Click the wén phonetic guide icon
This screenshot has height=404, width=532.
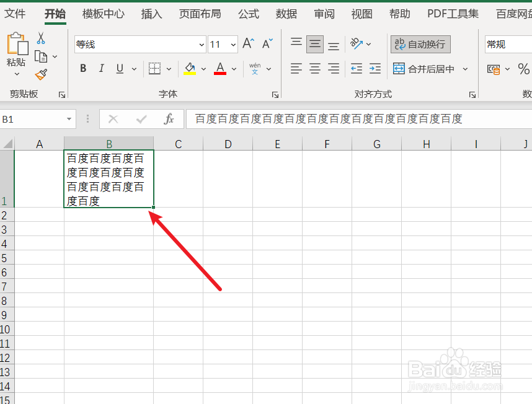(x=255, y=68)
